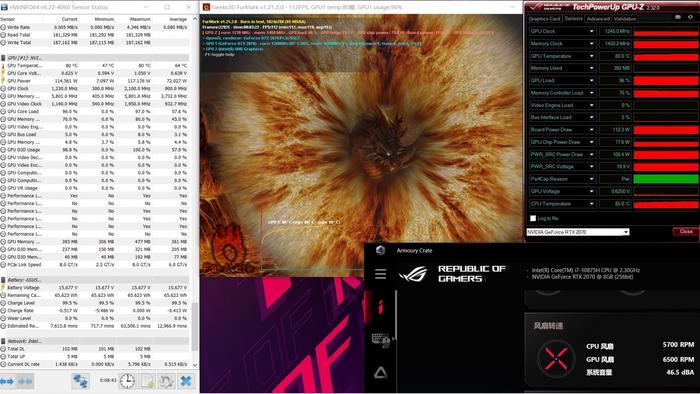Select Armoury Crate home 'i' sidebar icon
Image resolution: width=700 pixels, height=394 pixels.
click(380, 307)
